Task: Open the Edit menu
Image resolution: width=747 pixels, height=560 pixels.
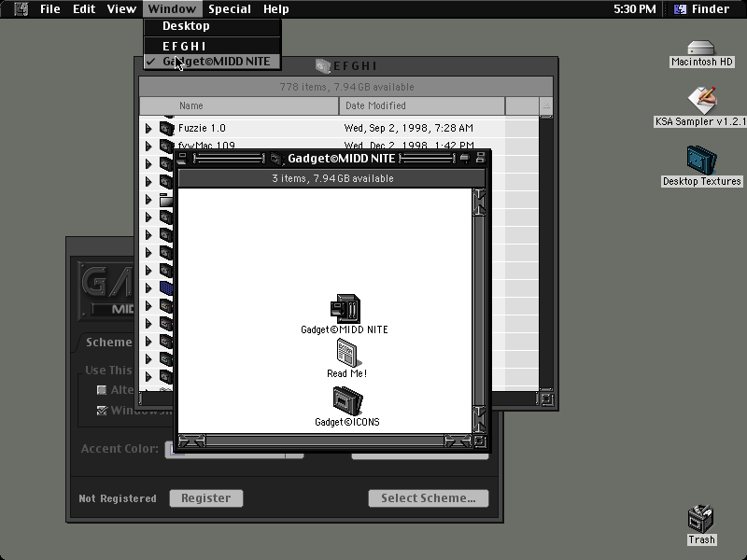Action: point(84,9)
